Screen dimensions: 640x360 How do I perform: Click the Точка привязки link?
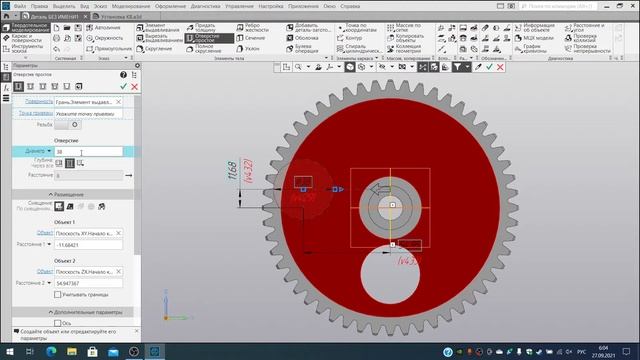click(x=36, y=113)
